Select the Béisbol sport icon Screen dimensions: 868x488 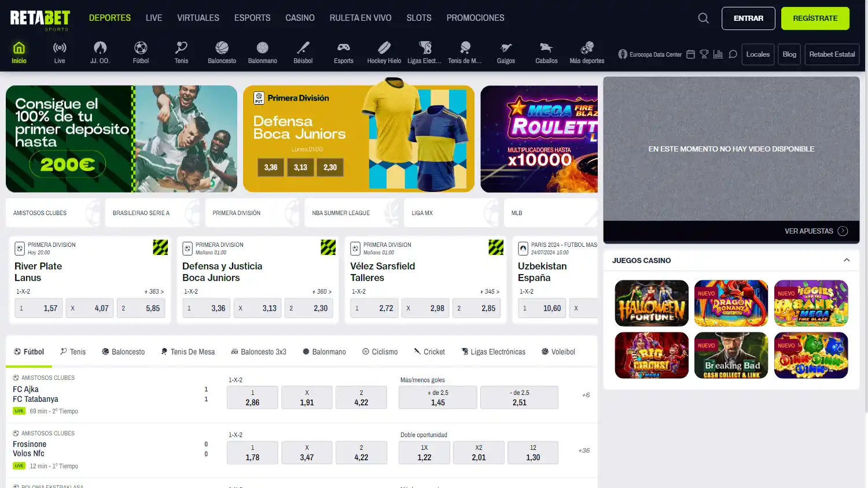click(303, 53)
